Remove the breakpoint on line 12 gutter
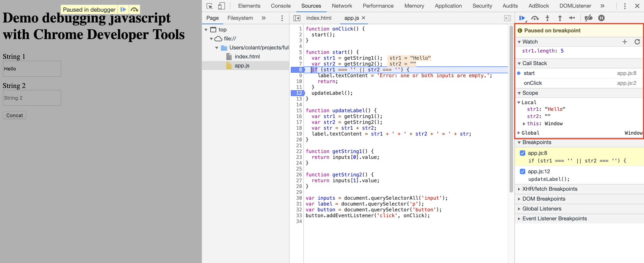This screenshot has width=644, height=263. pyautogui.click(x=298, y=93)
